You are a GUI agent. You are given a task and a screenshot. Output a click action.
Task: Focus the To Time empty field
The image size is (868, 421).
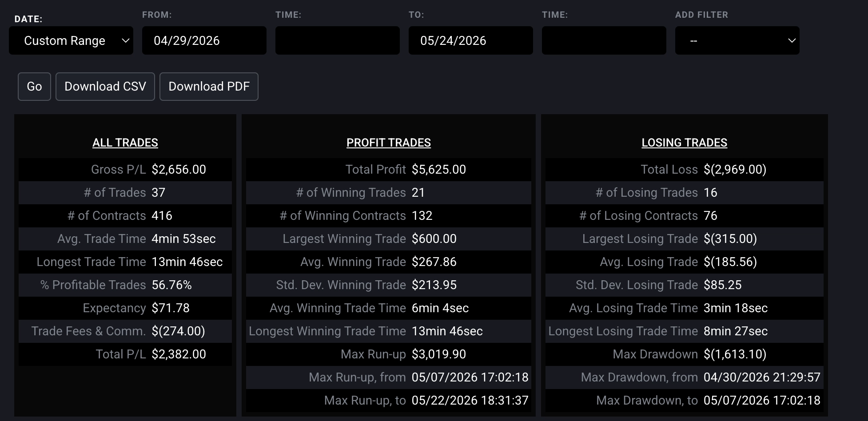click(604, 40)
